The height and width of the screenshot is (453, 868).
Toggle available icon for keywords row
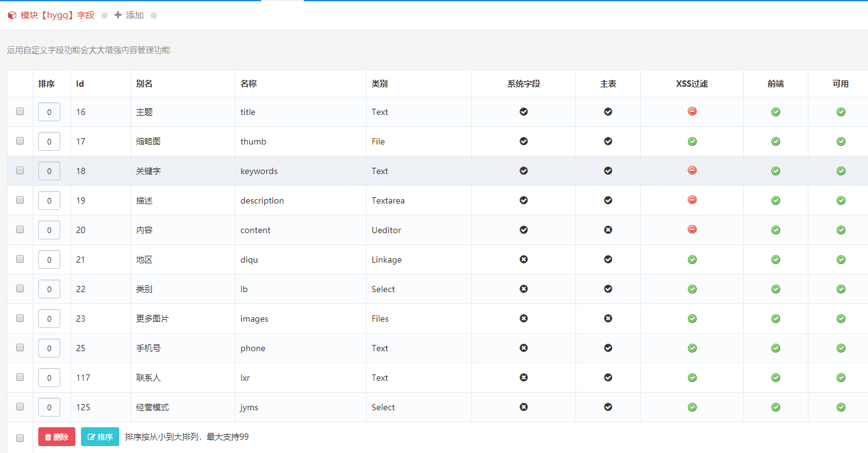point(841,171)
